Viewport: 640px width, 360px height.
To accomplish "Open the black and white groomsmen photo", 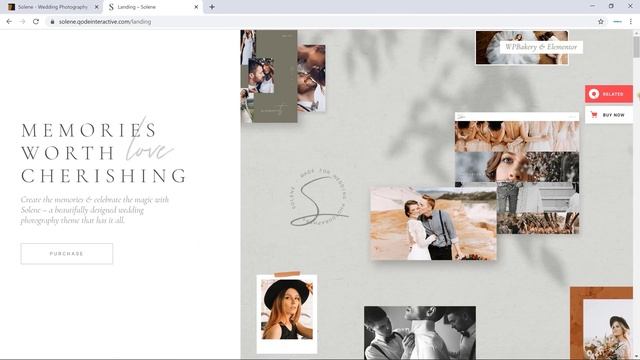I will click(x=420, y=333).
